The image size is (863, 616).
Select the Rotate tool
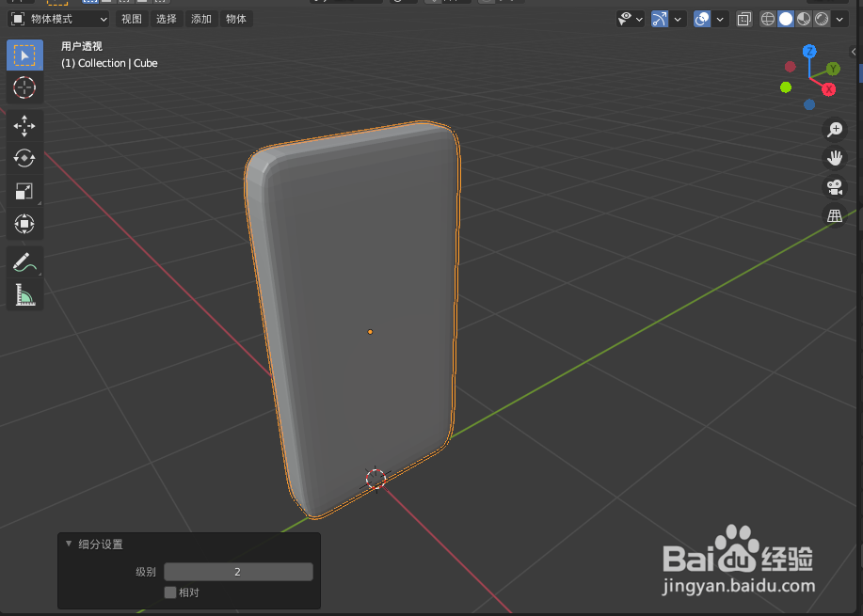24,158
